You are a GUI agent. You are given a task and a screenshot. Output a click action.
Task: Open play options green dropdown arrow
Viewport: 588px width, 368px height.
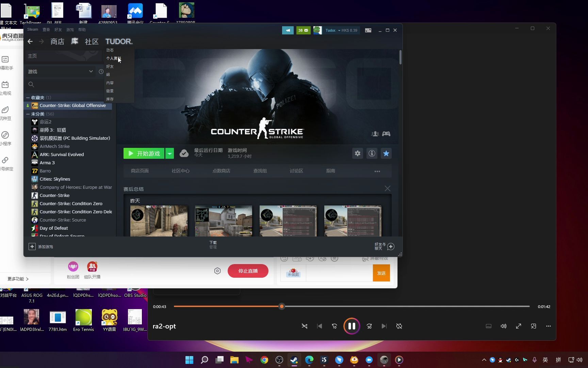(169, 153)
